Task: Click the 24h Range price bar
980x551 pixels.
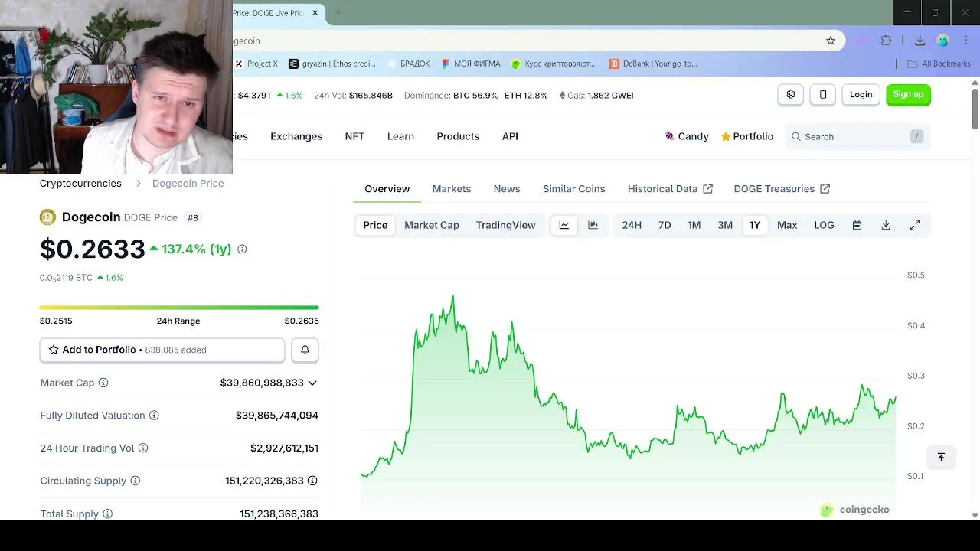Action: click(179, 308)
